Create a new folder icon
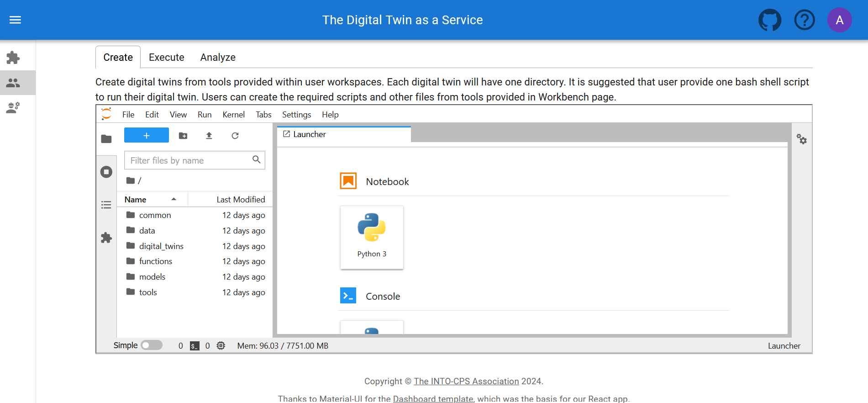Screen dimensions: 868x403 (x=183, y=136)
